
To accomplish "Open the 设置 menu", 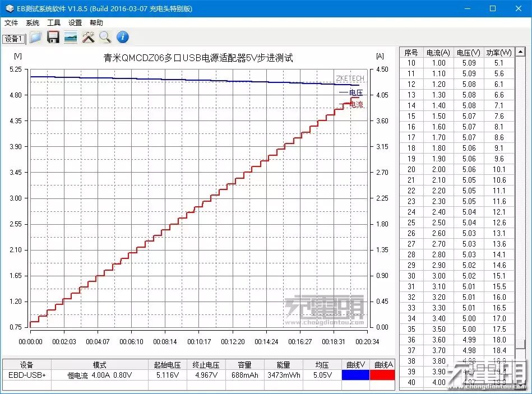I will 75,23.
